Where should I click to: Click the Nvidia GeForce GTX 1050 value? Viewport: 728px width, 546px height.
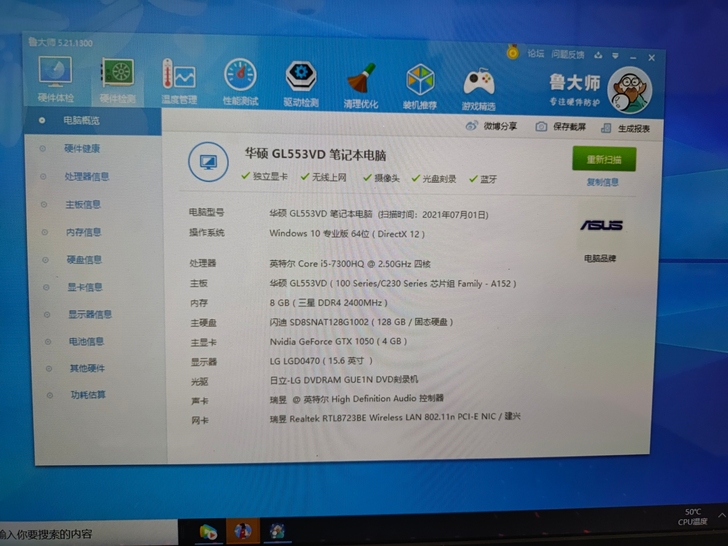click(338, 341)
